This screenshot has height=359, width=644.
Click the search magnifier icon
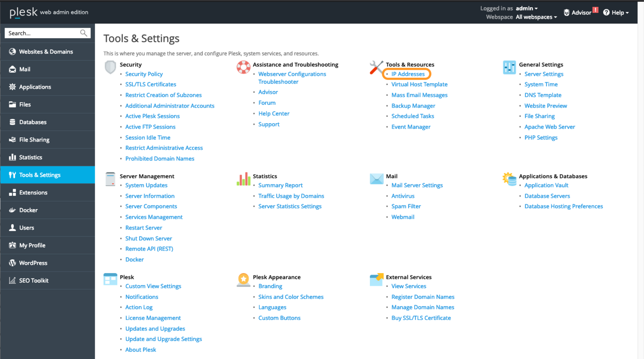tap(83, 33)
